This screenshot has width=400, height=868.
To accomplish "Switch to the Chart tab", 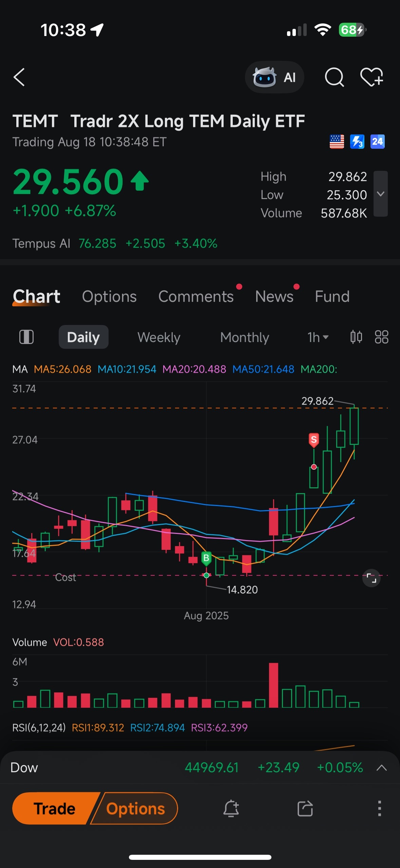I will pyautogui.click(x=36, y=296).
